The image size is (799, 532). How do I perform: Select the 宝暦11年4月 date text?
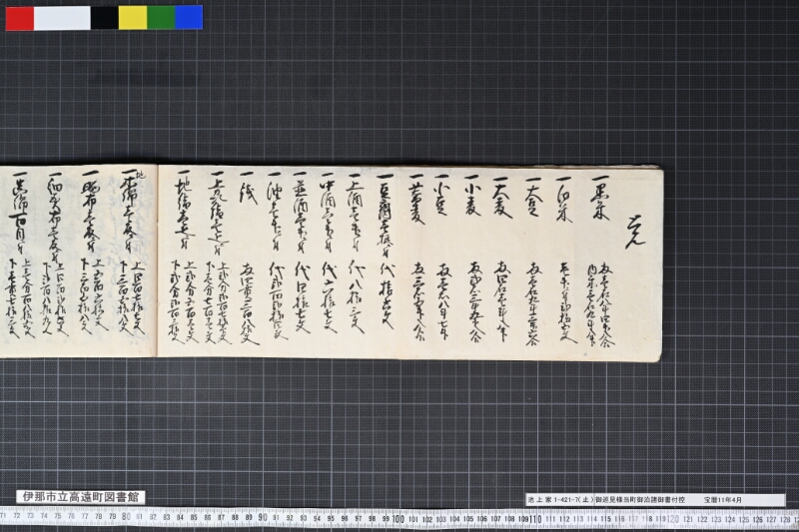pos(723,500)
